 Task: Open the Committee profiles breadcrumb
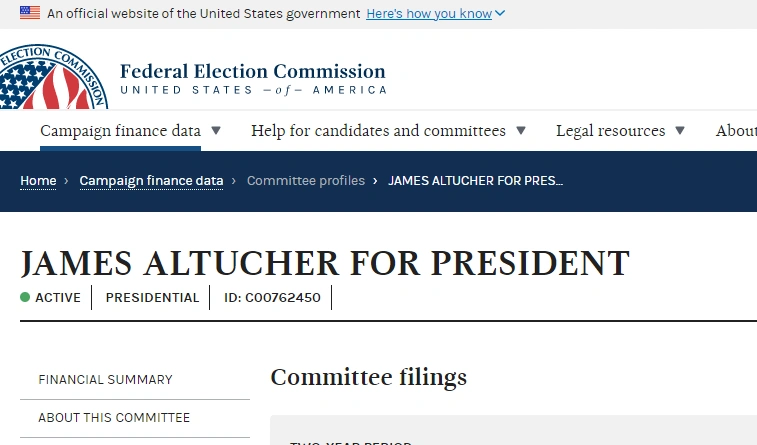(x=306, y=181)
